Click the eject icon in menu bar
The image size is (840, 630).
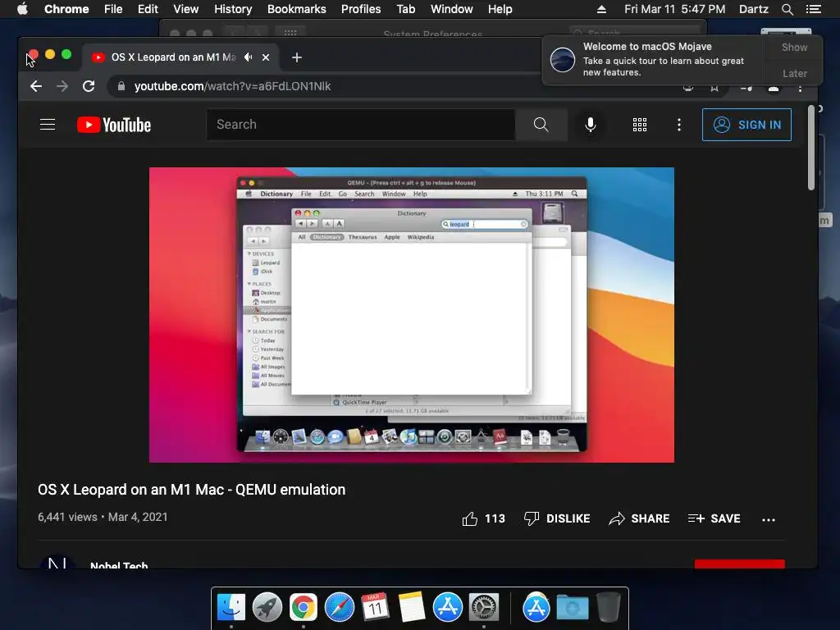(601, 9)
